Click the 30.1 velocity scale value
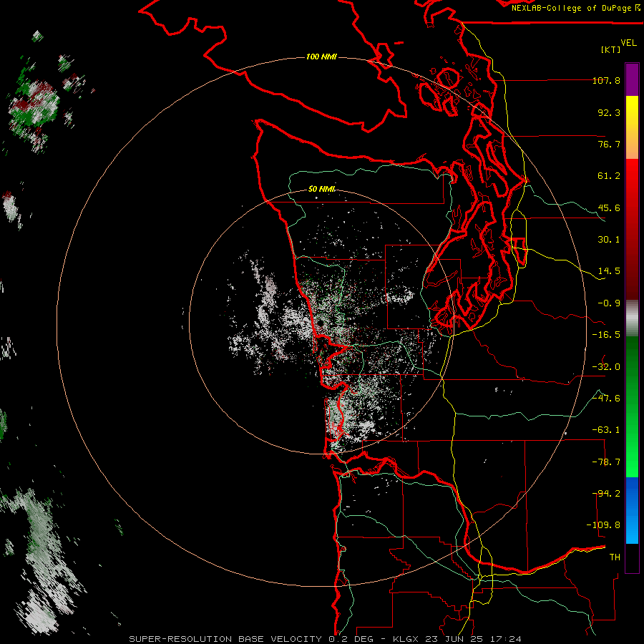Image resolution: width=644 pixels, height=644 pixels. [609, 240]
